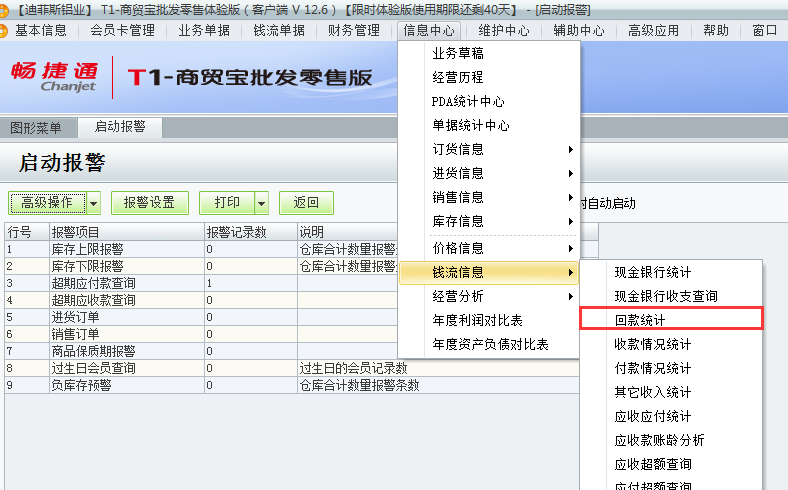The image size is (788, 490).
Task: Click record count 1 for 超期应付款查询
Action: click(251, 283)
